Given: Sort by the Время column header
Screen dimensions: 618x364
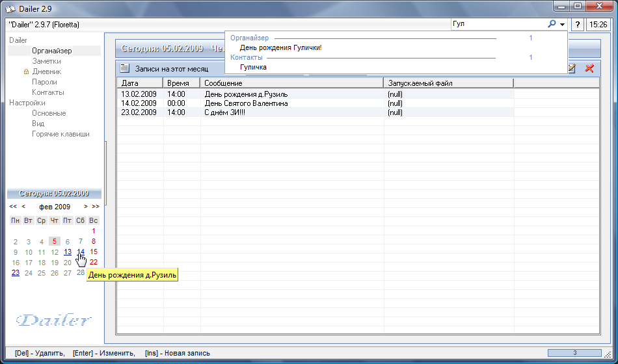Looking at the screenshot, I should pyautogui.click(x=181, y=83).
